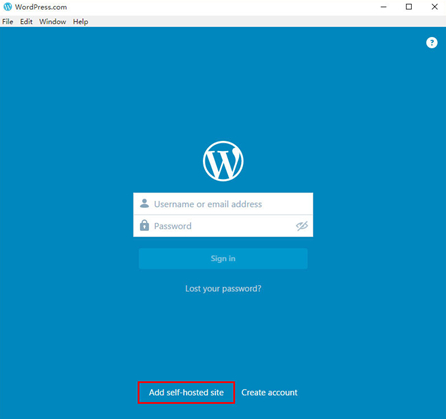This screenshot has height=419, width=446.
Task: Close the WordPress.com window
Action: 434,7
